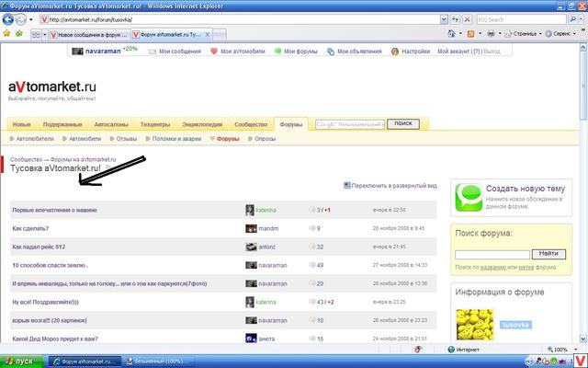This screenshot has height=368, width=588.
Task: Open the recent pages dropdown arrow
Action: tap(31, 19)
